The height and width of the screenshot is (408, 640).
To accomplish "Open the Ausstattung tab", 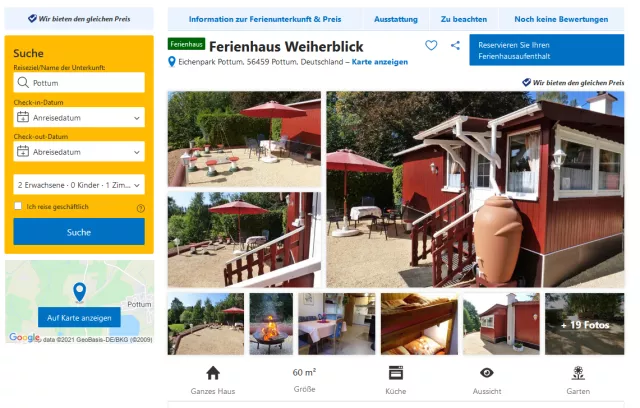I will 396,19.
